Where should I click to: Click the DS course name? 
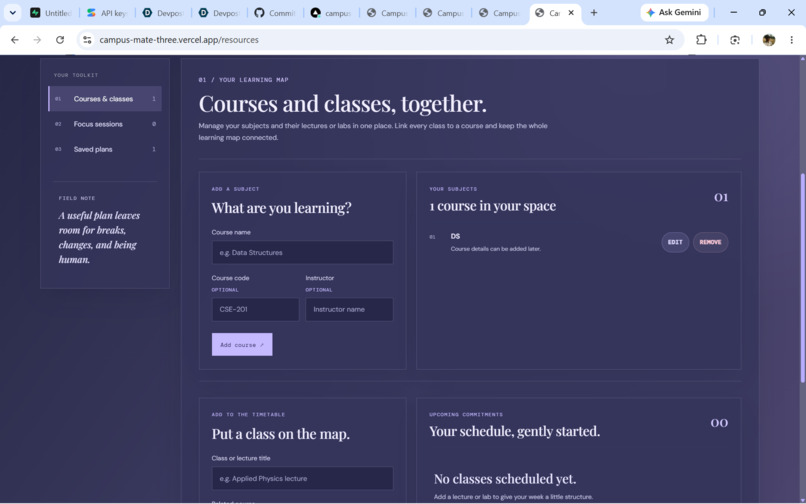(x=455, y=236)
